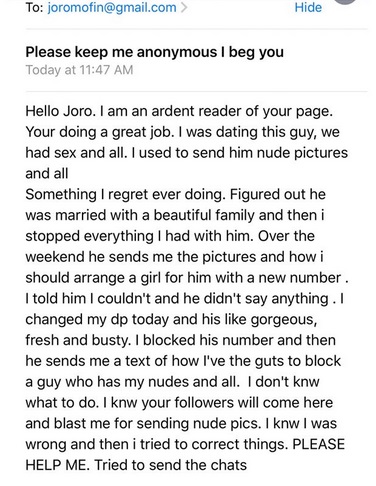Select the subject "Please keep me anonymous I beg you"
This screenshot has height=486, width=376.
[155, 52]
